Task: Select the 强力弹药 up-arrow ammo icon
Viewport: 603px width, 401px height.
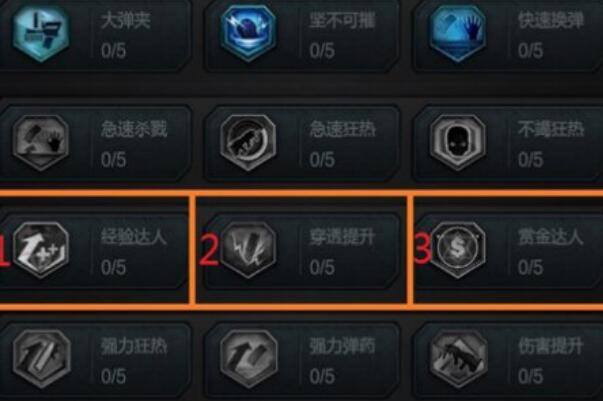Action: tap(249, 358)
